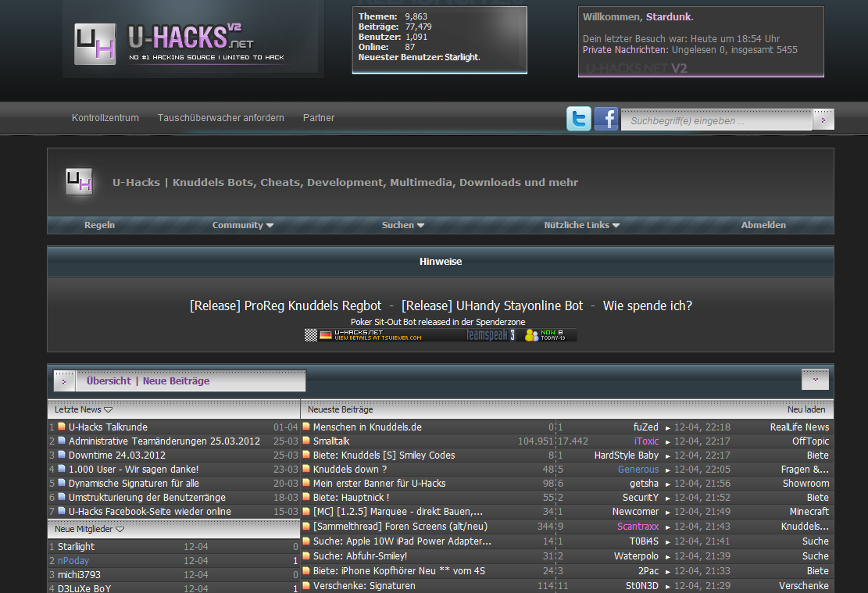This screenshot has width=868, height=593.
Task: Click the search term input field
Action: [x=716, y=120]
